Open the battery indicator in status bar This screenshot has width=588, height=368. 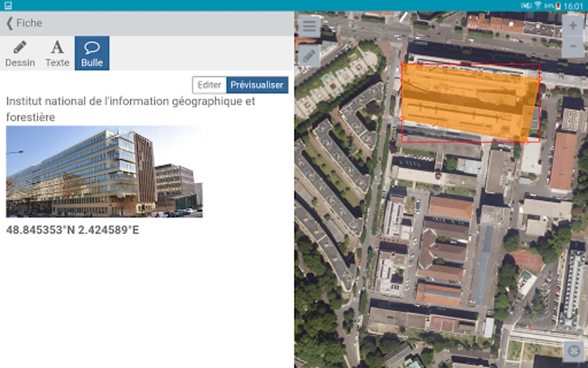pyautogui.click(x=558, y=6)
